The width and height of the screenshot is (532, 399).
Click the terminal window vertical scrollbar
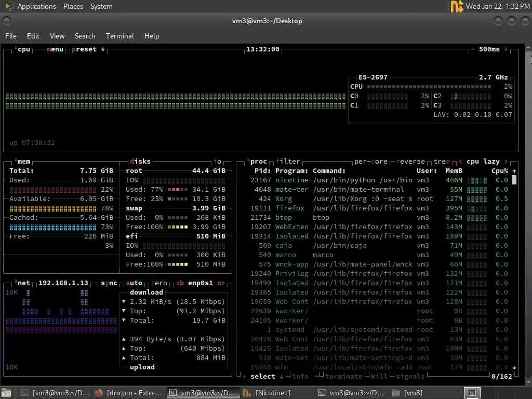(528, 214)
